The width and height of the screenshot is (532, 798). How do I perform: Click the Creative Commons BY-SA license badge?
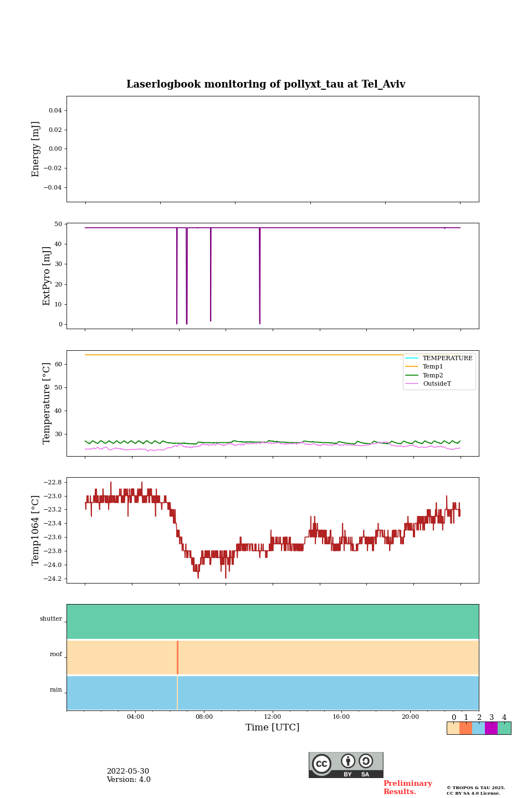tap(346, 765)
